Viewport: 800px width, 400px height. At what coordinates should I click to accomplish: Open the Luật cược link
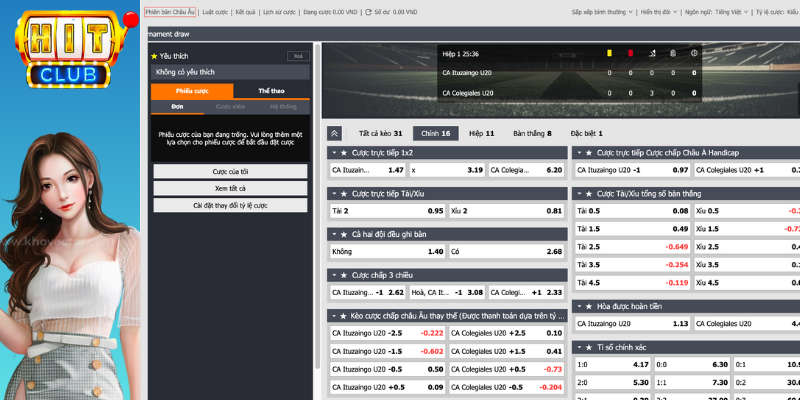[216, 13]
